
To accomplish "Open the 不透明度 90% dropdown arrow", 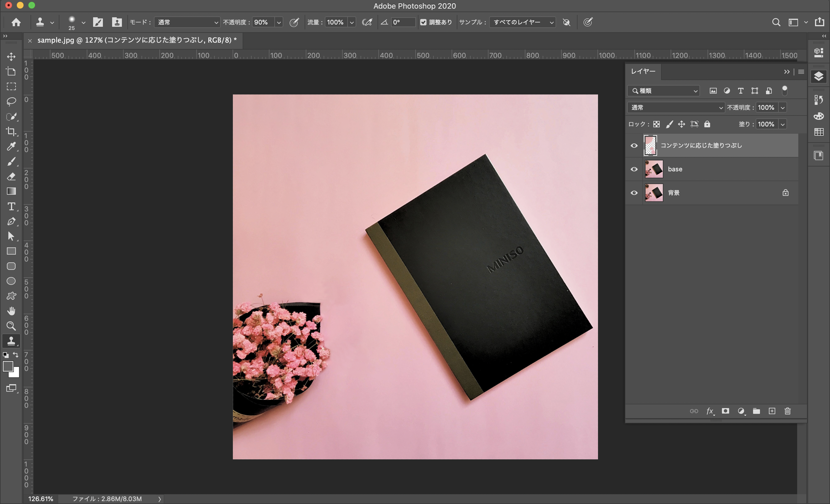I will 279,22.
